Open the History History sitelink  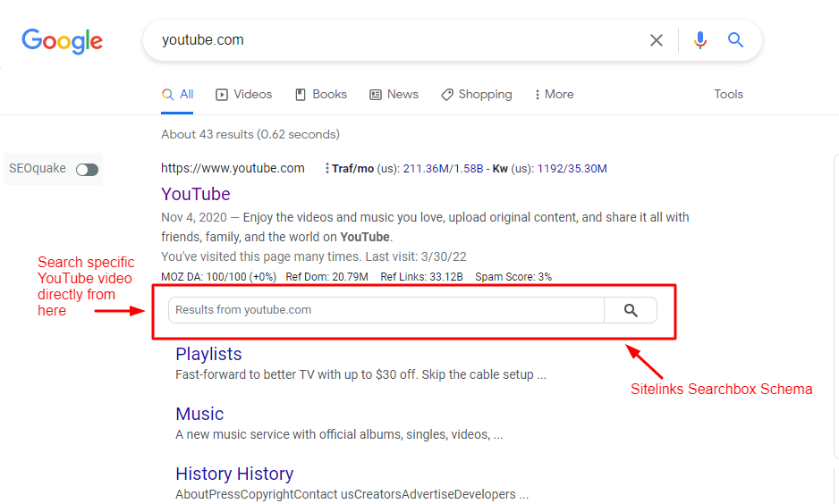[x=234, y=474]
